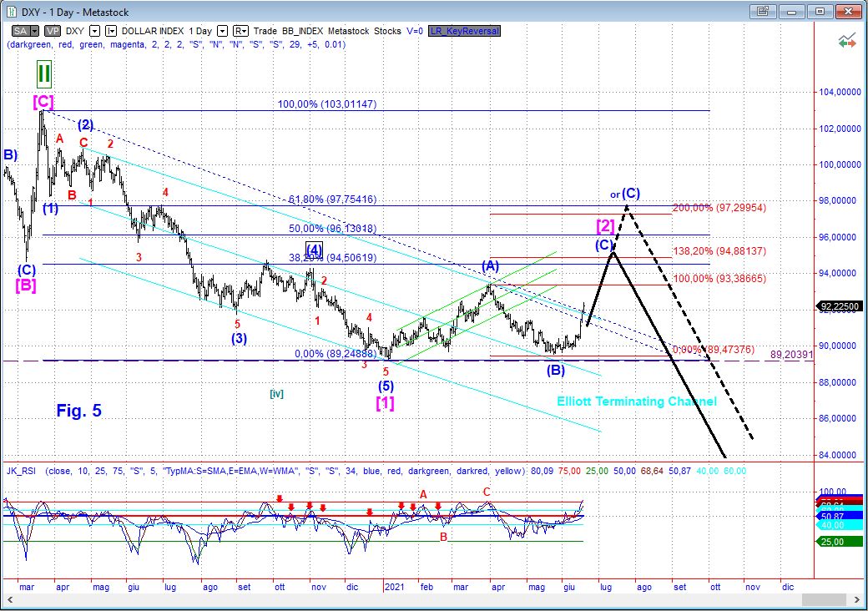
Task: Click the boxed (4) wave label
Action: point(314,250)
